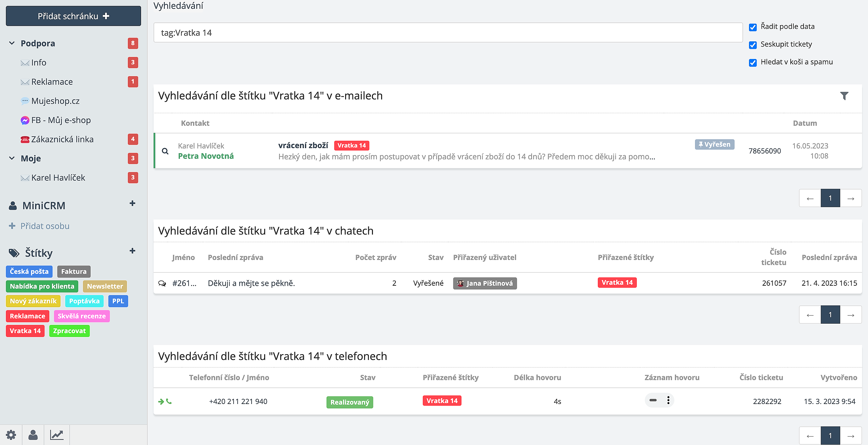The width and height of the screenshot is (868, 445).
Task: Click Přidat osobu link
Action: coord(44,226)
